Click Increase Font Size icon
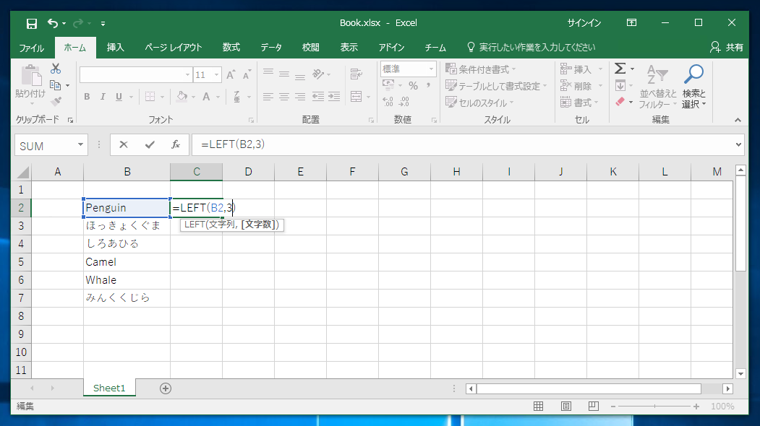This screenshot has width=760, height=426. 231,75
